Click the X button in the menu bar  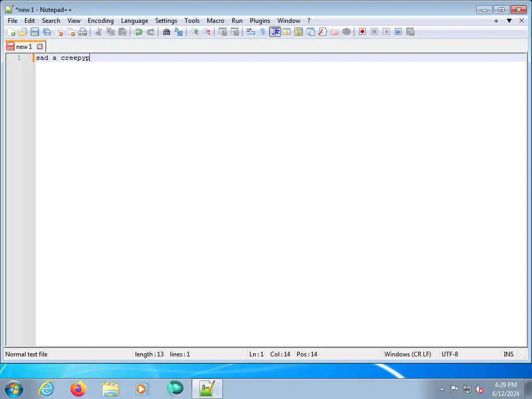(522, 21)
